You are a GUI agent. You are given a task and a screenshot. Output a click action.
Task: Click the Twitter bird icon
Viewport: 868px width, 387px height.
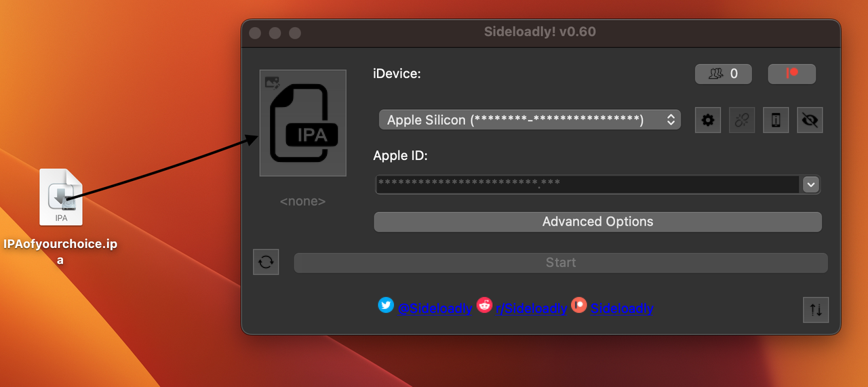386,305
